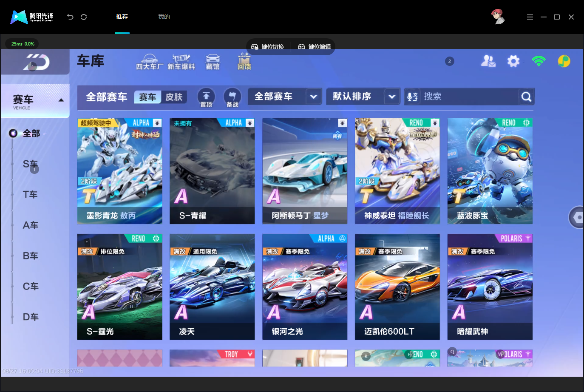Image resolution: width=584 pixels, height=392 pixels.
Task: Select B车 category in sidebar
Action: pyautogui.click(x=30, y=256)
